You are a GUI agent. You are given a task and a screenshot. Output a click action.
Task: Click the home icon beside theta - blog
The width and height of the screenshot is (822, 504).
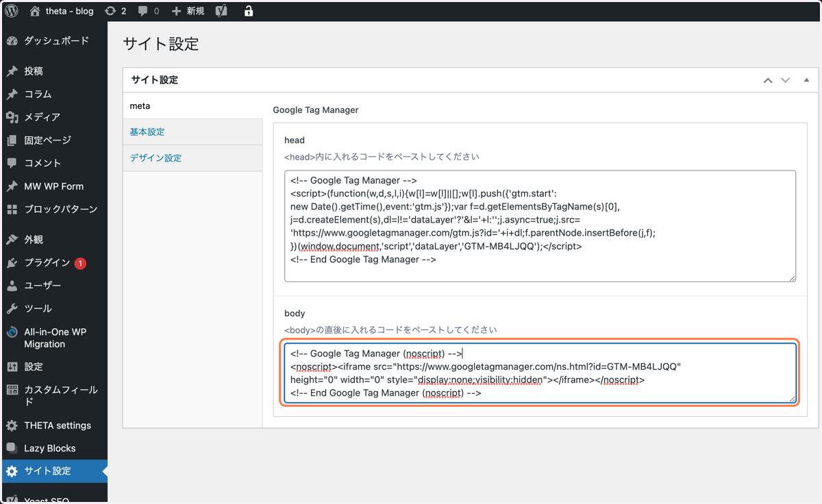click(36, 11)
